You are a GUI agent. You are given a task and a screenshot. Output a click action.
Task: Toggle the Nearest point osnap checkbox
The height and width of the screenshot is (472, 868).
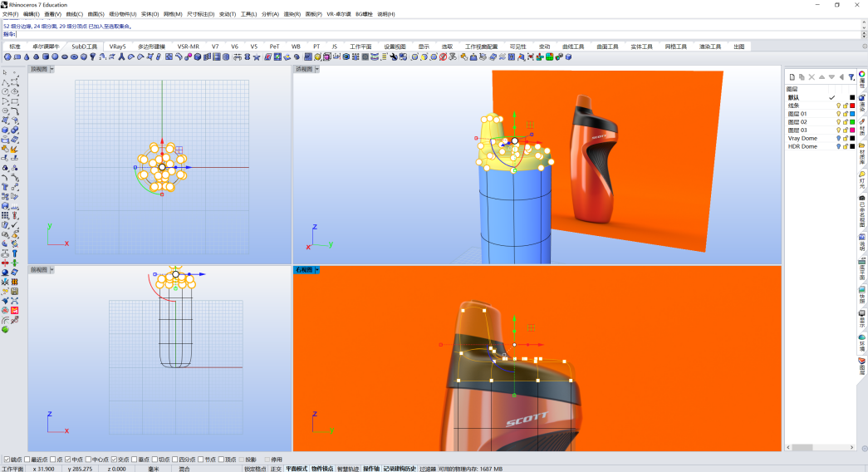[27, 460]
